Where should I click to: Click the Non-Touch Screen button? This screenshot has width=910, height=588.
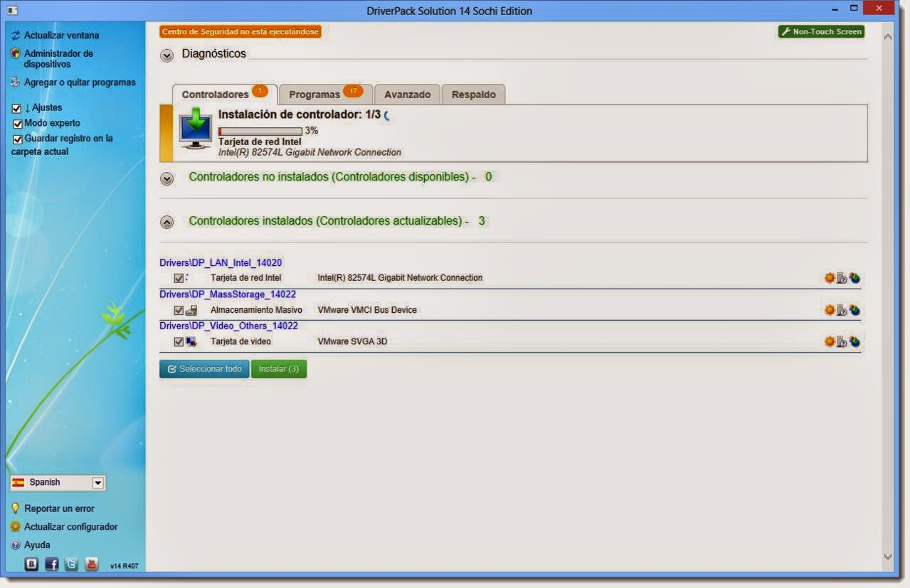point(821,31)
